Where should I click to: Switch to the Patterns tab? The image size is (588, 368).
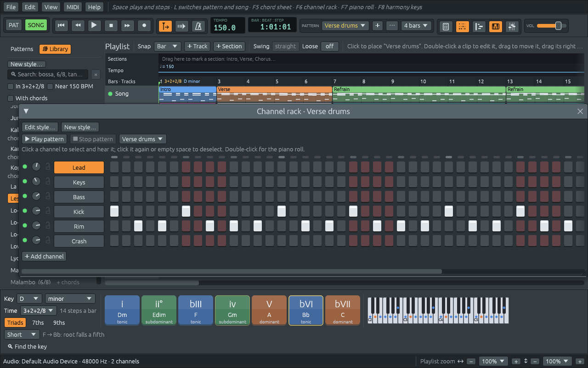coord(22,49)
